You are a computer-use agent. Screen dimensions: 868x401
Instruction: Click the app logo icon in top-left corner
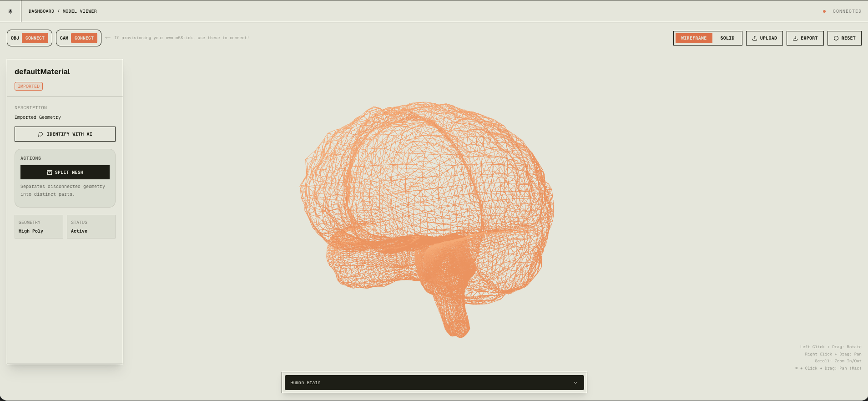click(x=10, y=11)
